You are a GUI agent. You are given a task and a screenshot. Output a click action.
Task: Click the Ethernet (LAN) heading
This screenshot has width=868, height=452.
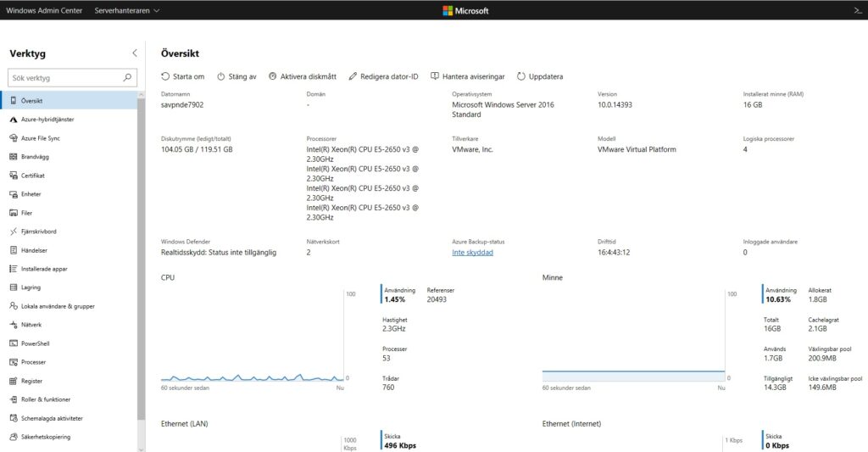184,424
